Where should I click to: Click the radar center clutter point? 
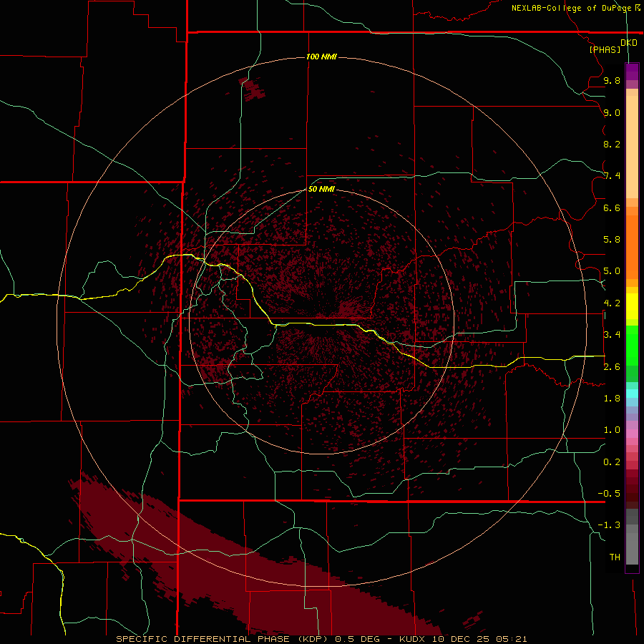click(x=322, y=321)
